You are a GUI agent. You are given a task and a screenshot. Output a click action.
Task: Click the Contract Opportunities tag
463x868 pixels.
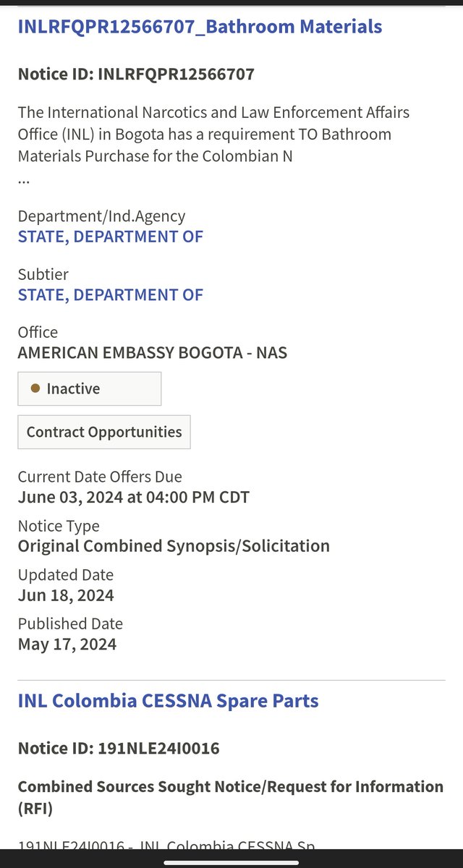click(x=104, y=432)
